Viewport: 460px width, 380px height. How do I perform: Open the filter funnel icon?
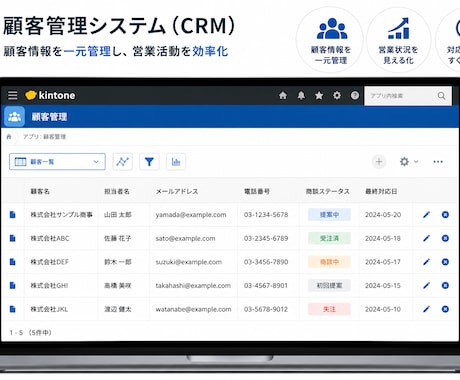coord(149,162)
